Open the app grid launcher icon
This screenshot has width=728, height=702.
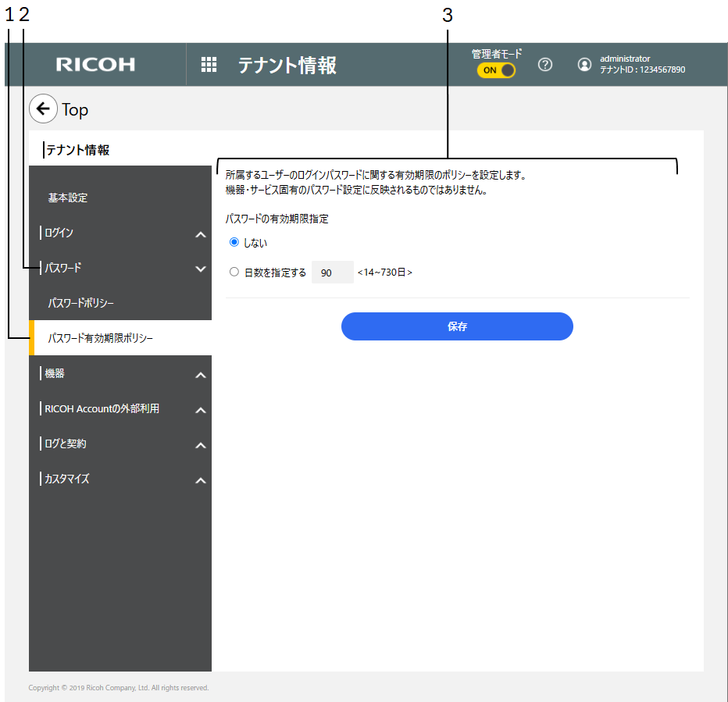[209, 65]
